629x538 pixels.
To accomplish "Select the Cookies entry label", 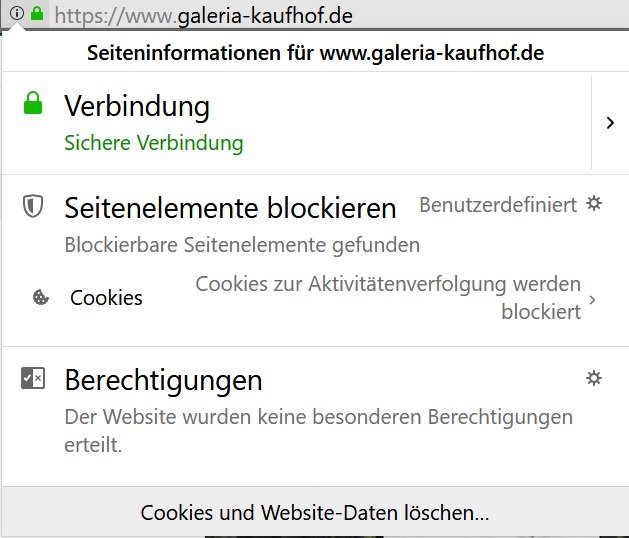I will coord(106,298).
